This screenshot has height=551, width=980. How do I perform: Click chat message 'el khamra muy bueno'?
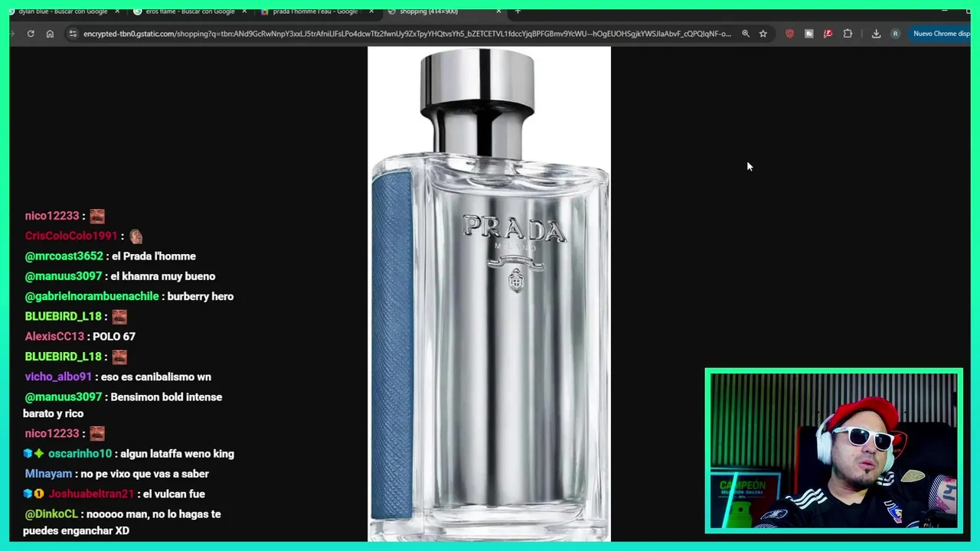point(163,276)
